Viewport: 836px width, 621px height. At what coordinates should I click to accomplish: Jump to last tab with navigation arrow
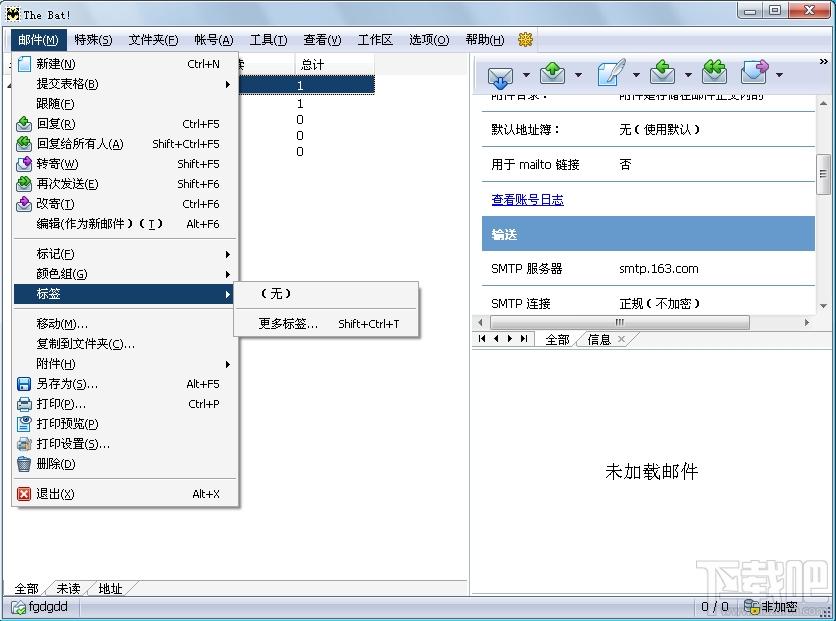(525, 339)
